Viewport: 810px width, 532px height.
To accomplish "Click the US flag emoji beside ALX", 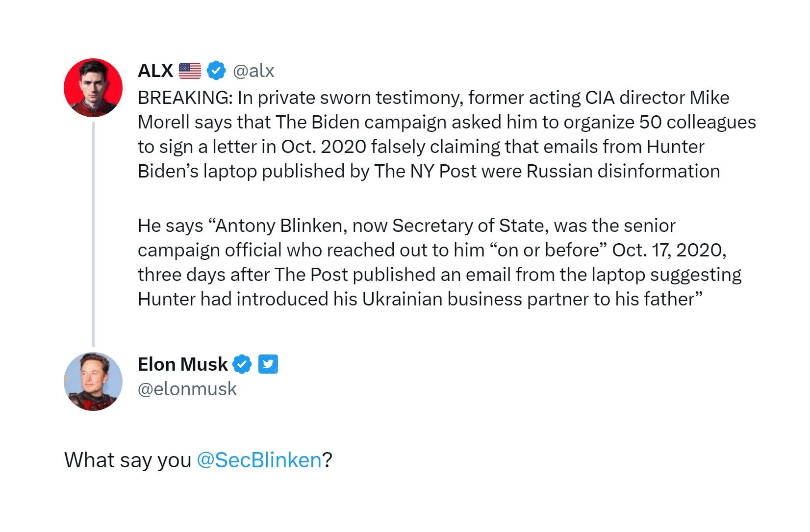I will pos(190,71).
